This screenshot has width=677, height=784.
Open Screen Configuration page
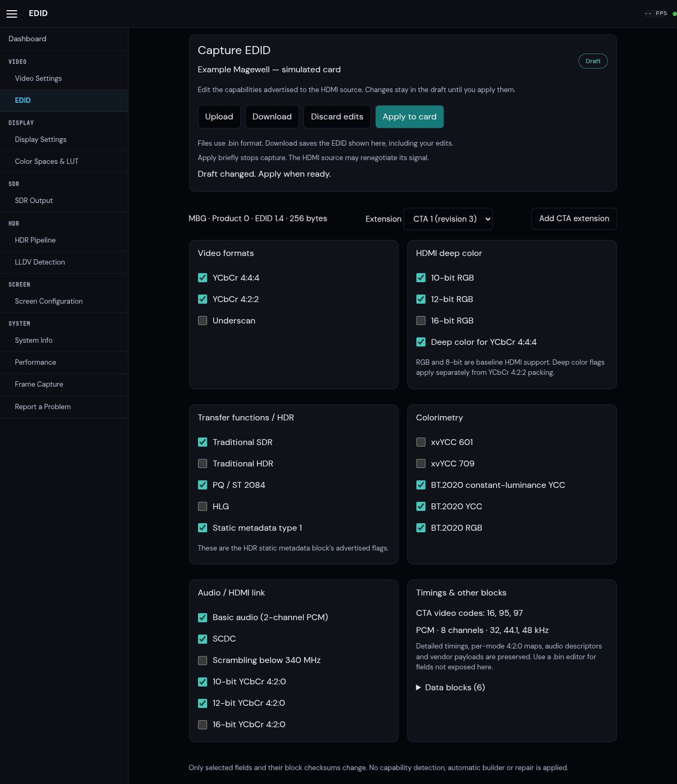click(64, 301)
